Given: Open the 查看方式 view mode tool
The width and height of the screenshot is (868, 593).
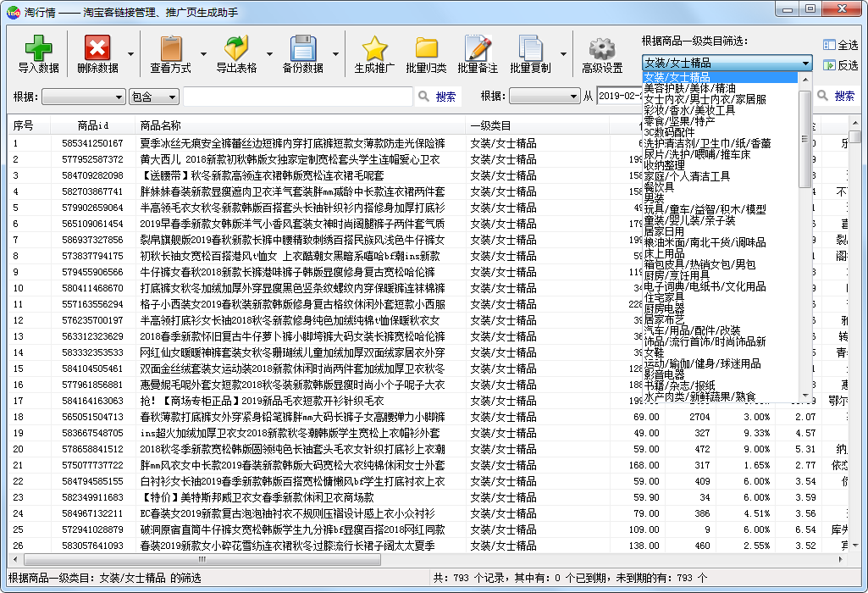Looking at the screenshot, I should pos(170,54).
